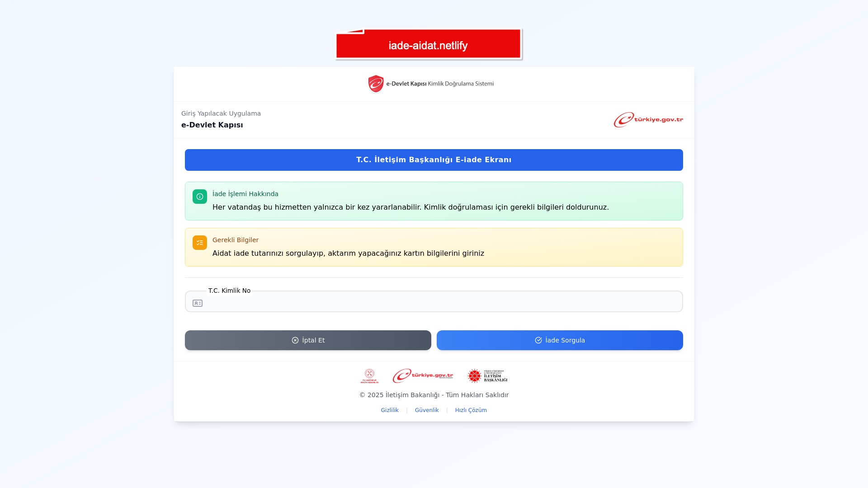Click the İletişim Başkanlığı footer logo
868x488 pixels.
[x=488, y=376]
